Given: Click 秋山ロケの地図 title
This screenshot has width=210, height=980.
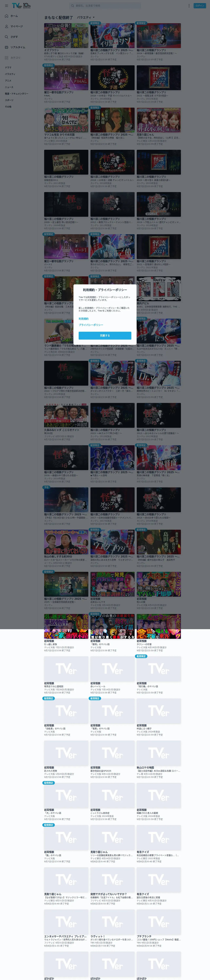Looking at the screenshot, I should [x=145, y=768].
